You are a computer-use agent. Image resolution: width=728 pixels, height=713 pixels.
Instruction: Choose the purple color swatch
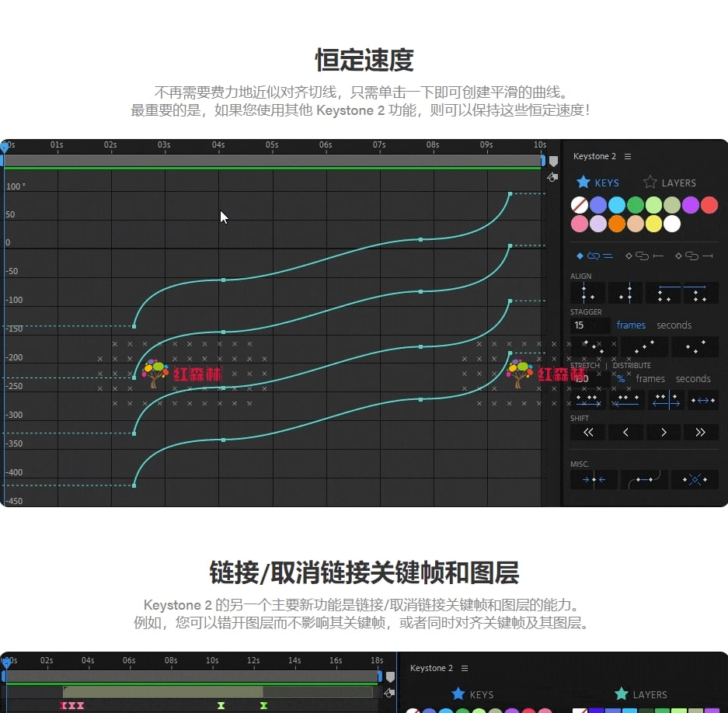point(691,205)
